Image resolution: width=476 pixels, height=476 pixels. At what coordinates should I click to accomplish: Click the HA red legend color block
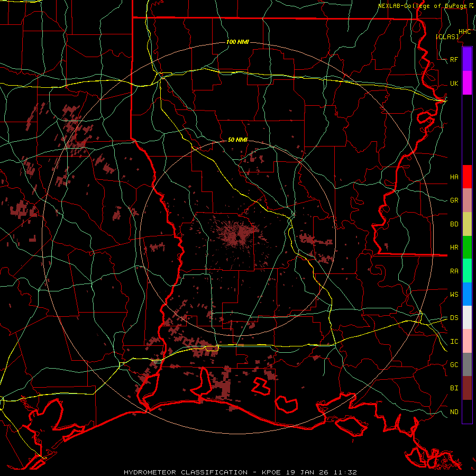coord(467,177)
